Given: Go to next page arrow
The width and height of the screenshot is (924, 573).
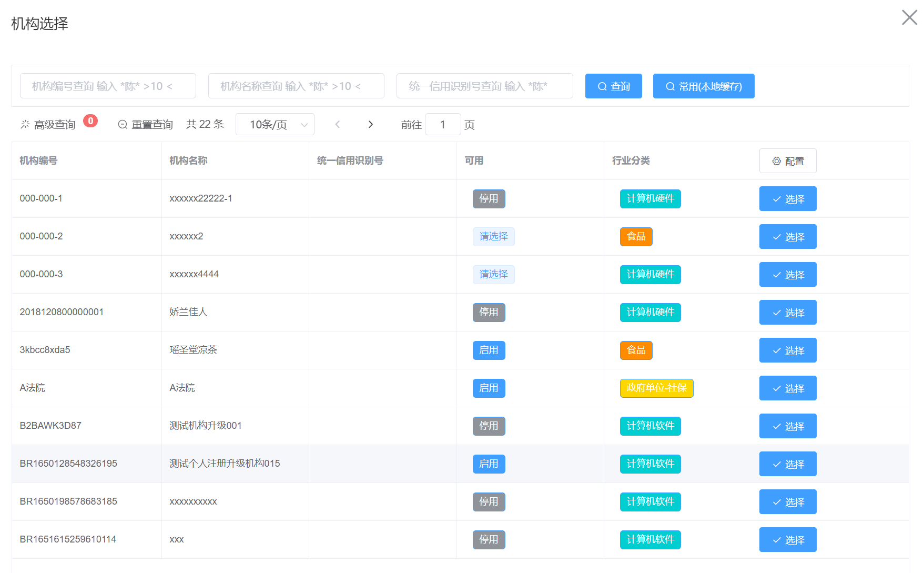Looking at the screenshot, I should [371, 125].
